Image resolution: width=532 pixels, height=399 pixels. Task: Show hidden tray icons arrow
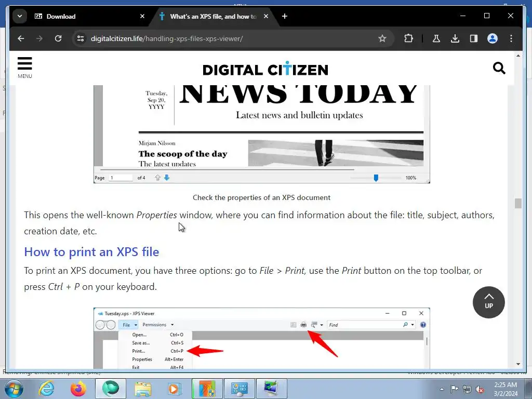(x=442, y=389)
